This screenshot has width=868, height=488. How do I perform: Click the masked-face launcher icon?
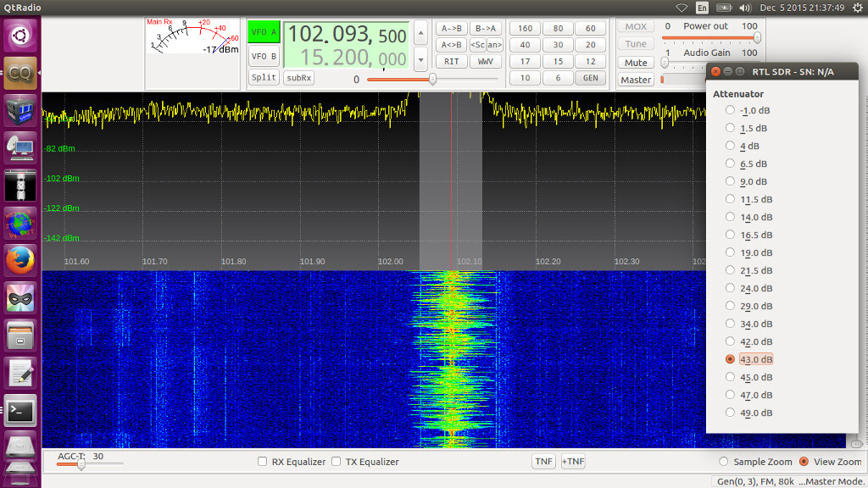click(20, 297)
